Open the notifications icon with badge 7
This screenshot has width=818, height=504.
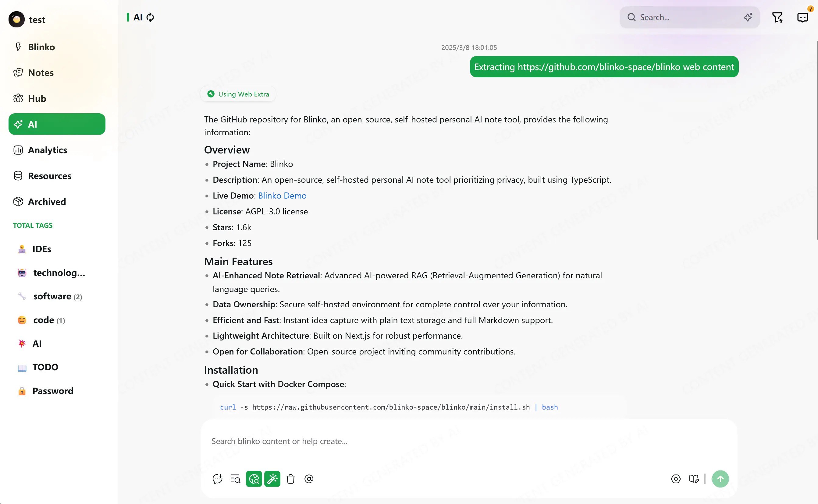click(803, 17)
